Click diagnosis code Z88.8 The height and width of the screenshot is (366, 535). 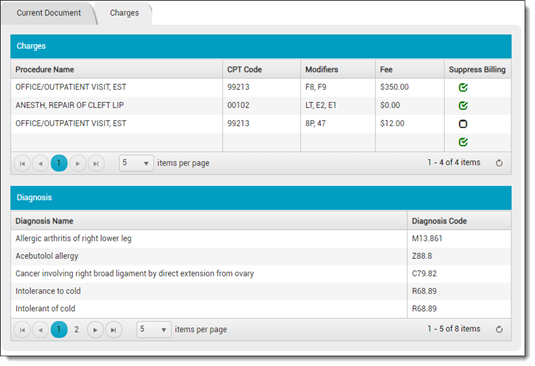(459, 256)
